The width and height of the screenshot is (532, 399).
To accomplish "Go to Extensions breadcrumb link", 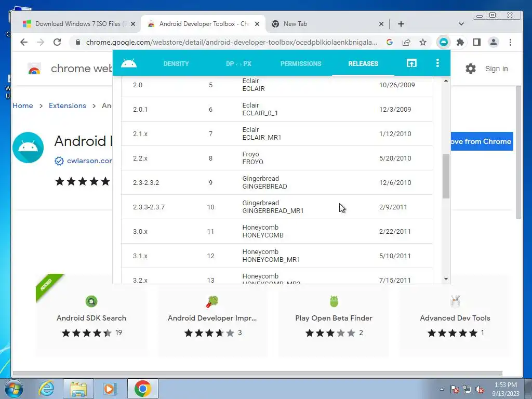I will coord(68,105).
